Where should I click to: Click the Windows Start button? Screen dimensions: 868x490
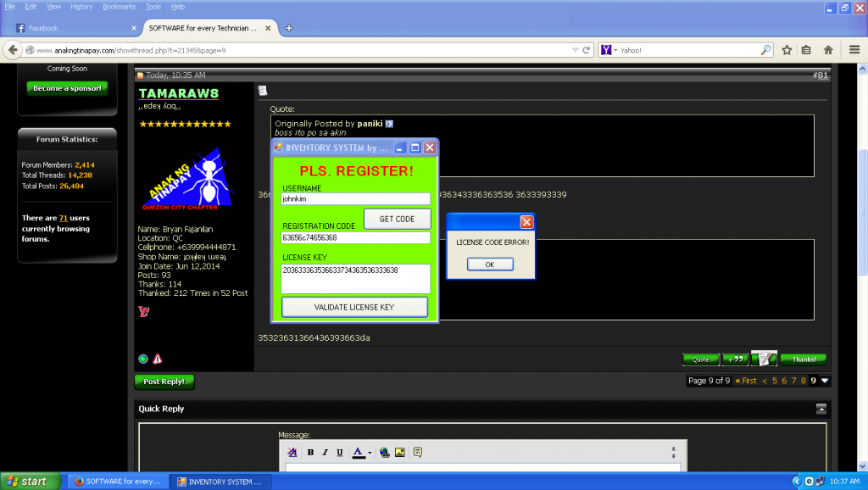(31, 482)
